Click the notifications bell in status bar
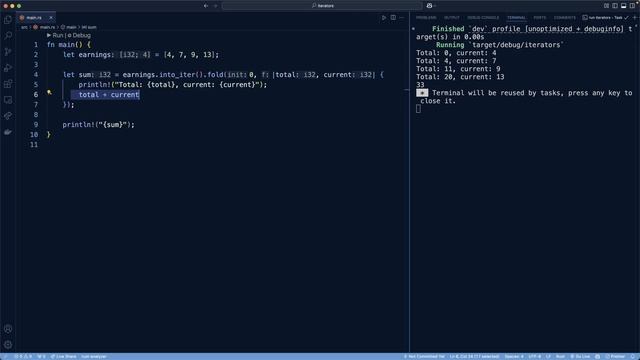Image resolution: width=640 pixels, height=360 pixels. pyautogui.click(x=633, y=356)
